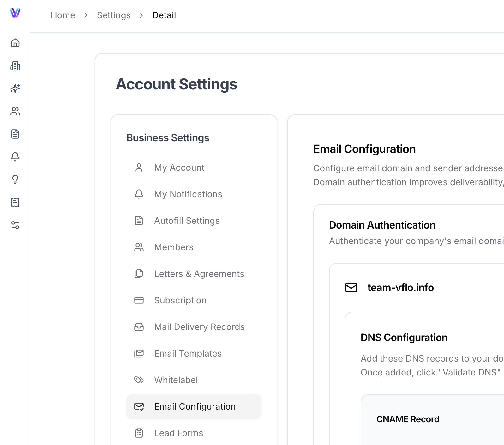The height and width of the screenshot is (445, 504).
Task: Open Autofill Settings section
Action: tap(187, 221)
